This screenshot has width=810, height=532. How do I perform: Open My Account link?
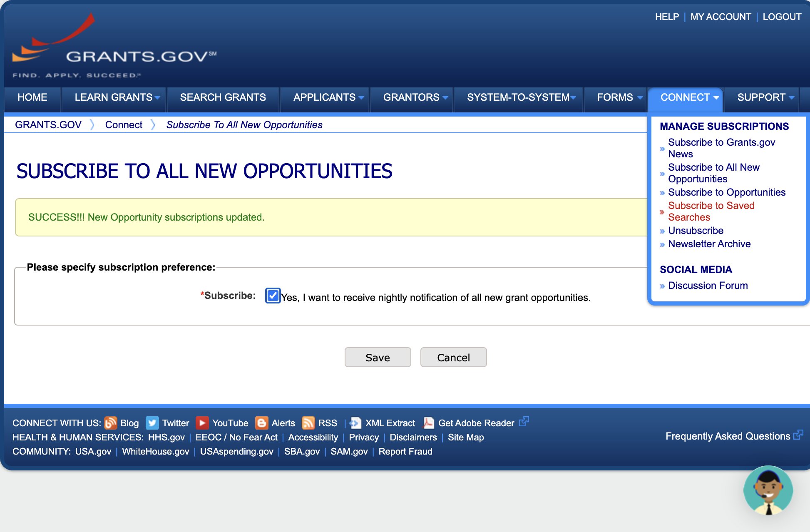coord(721,17)
